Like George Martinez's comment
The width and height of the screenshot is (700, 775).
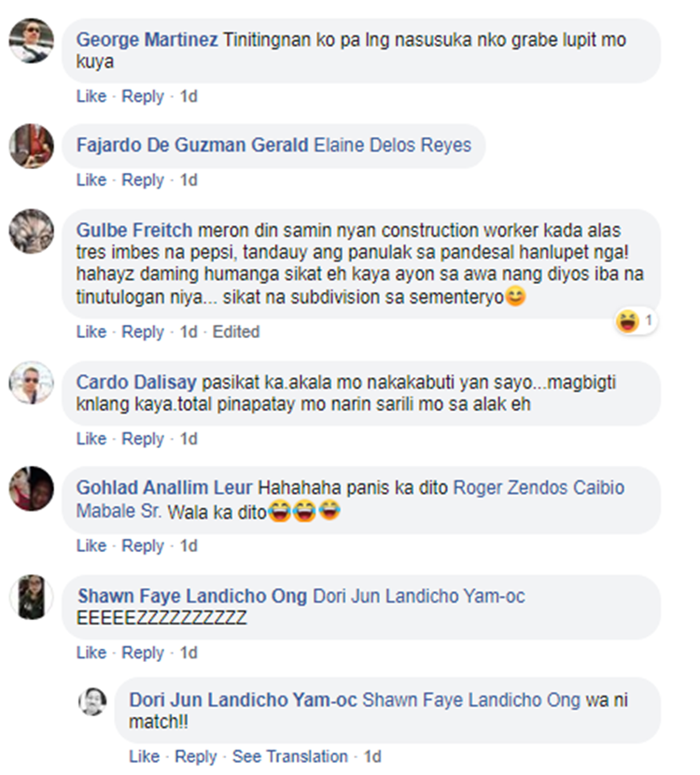click(91, 96)
